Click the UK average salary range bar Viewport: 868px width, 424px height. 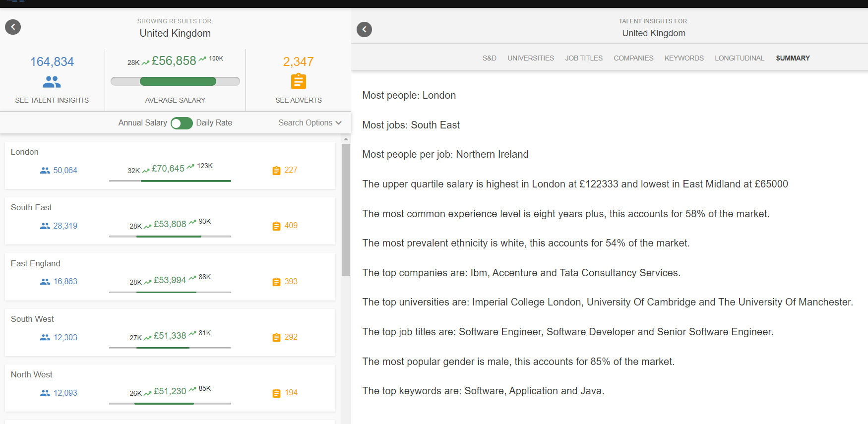coord(175,81)
